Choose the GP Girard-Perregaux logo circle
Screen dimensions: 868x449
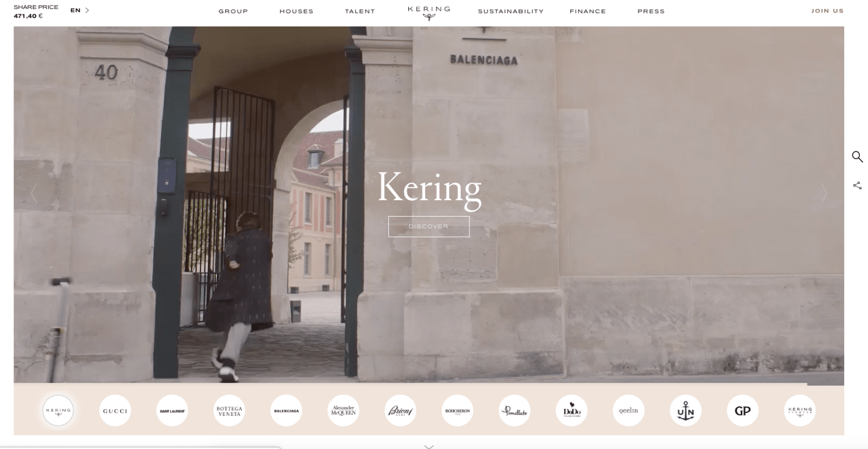tap(742, 411)
